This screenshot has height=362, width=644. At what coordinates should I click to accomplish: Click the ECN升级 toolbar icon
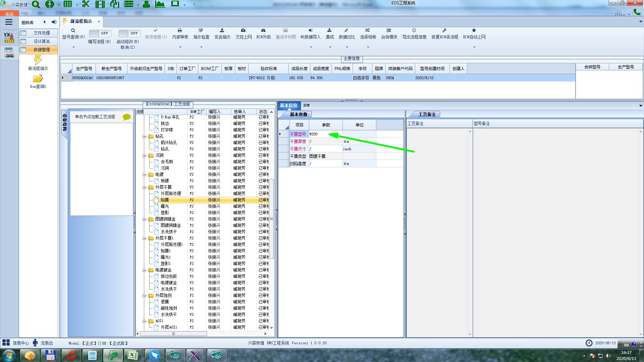pyautogui.click(x=263, y=31)
